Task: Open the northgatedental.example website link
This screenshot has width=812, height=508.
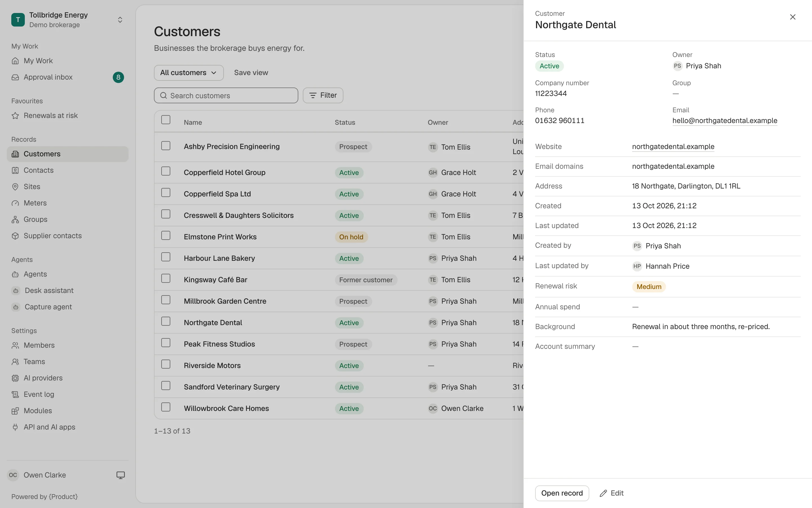Action: point(673,146)
